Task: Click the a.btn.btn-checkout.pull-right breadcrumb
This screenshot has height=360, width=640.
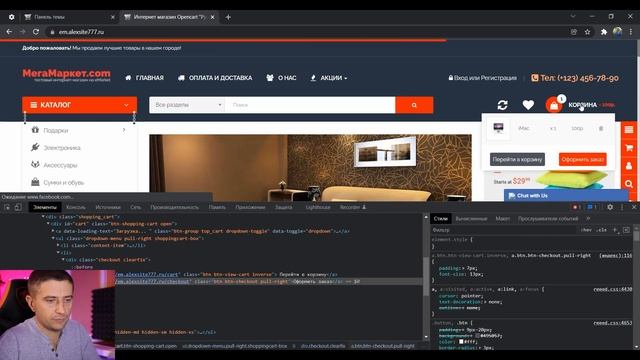Action: (382, 346)
